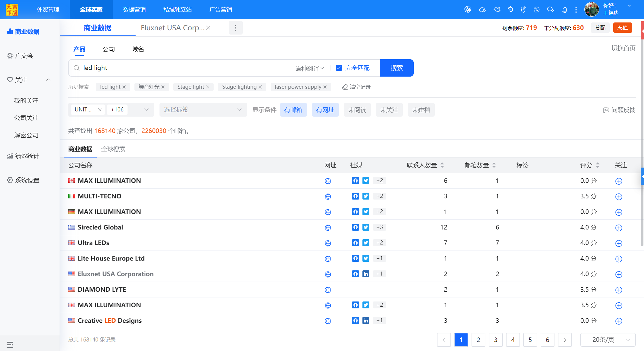The image size is (644, 351).
Task: Open 我的关注 in sidebar
Action: (x=26, y=100)
